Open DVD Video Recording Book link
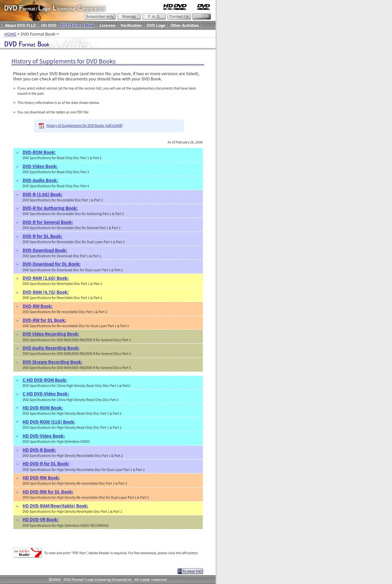 point(51,334)
